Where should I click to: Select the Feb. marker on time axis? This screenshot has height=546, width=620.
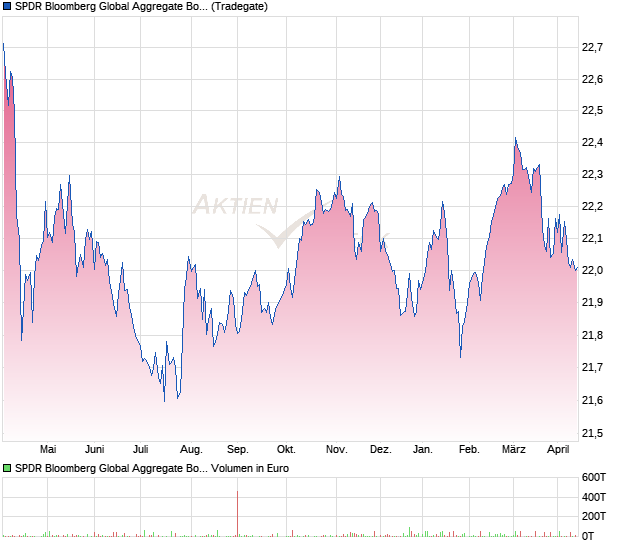(x=469, y=450)
